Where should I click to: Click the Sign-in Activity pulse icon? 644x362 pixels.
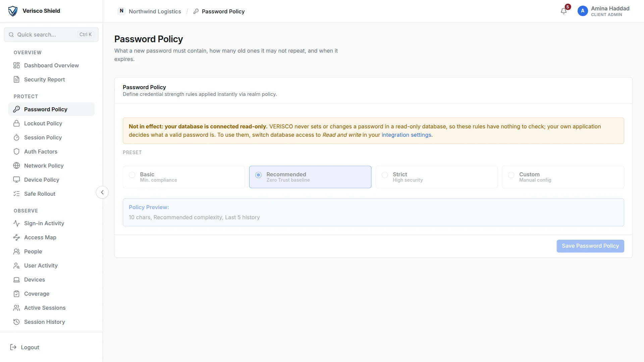(x=16, y=223)
